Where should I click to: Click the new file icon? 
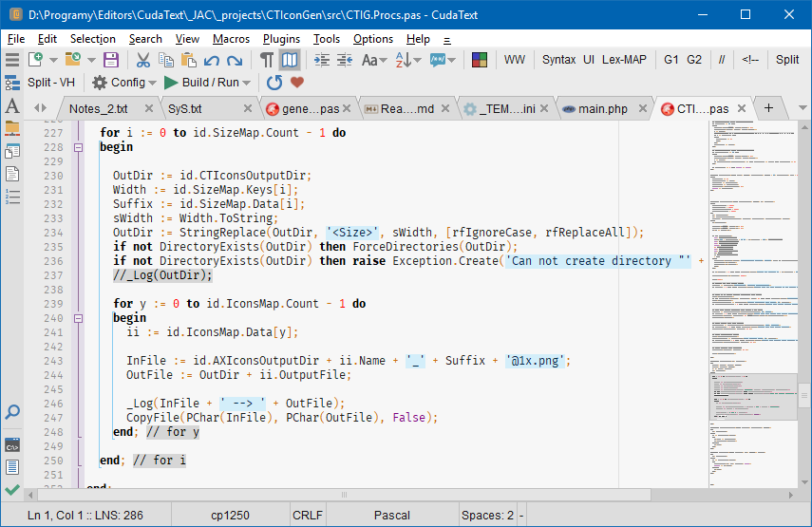[x=35, y=60]
